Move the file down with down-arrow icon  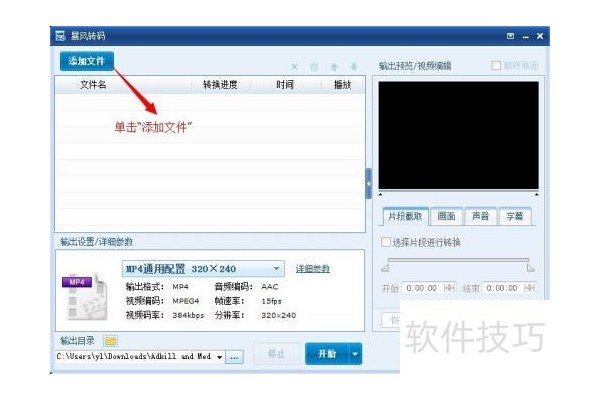pyautogui.click(x=354, y=67)
